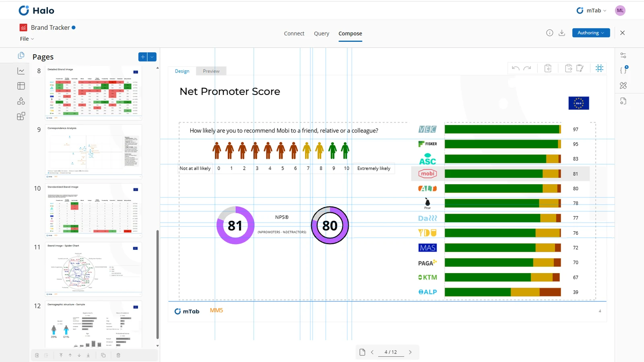Click the download icon in header
This screenshot has height=362, width=644.
click(x=562, y=33)
